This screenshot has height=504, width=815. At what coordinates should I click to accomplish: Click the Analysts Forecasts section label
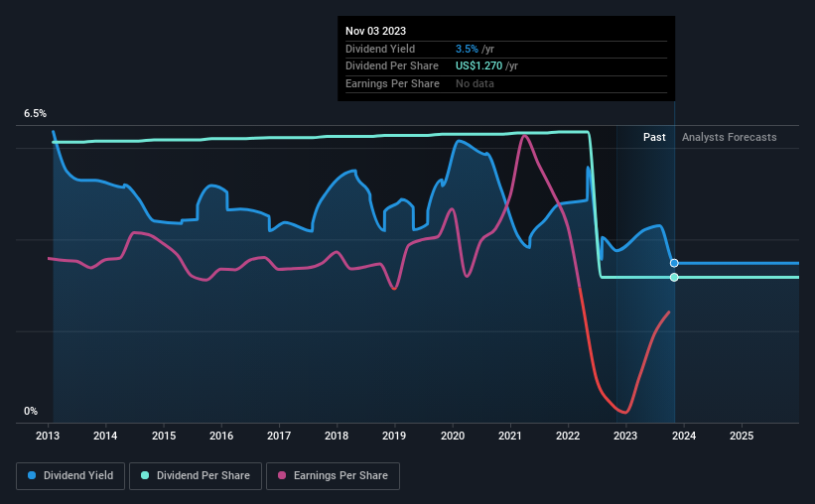[x=730, y=137]
